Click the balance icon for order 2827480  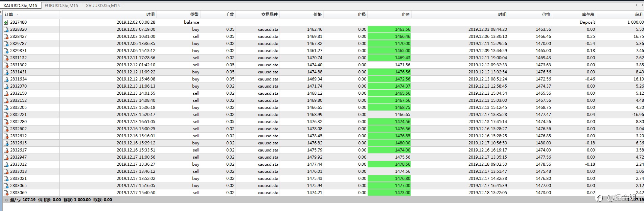(x=6, y=22)
